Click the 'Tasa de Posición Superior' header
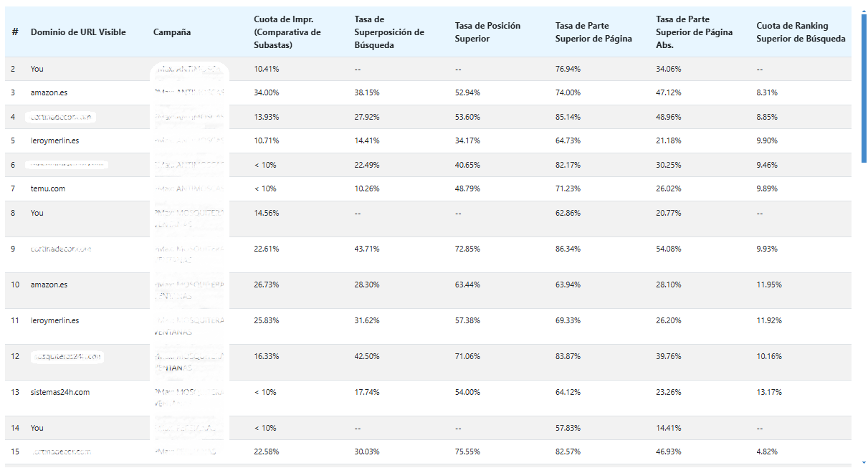Screen dimensions: 868x473 (x=487, y=32)
